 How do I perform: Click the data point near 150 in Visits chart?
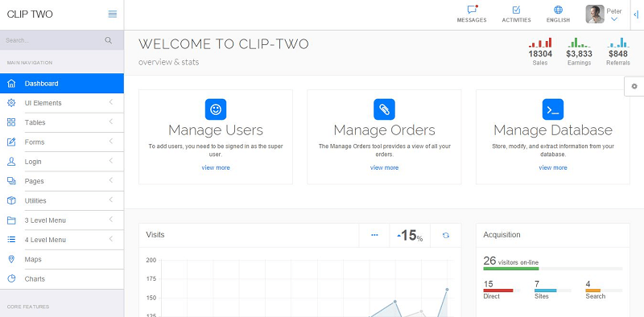click(x=395, y=302)
